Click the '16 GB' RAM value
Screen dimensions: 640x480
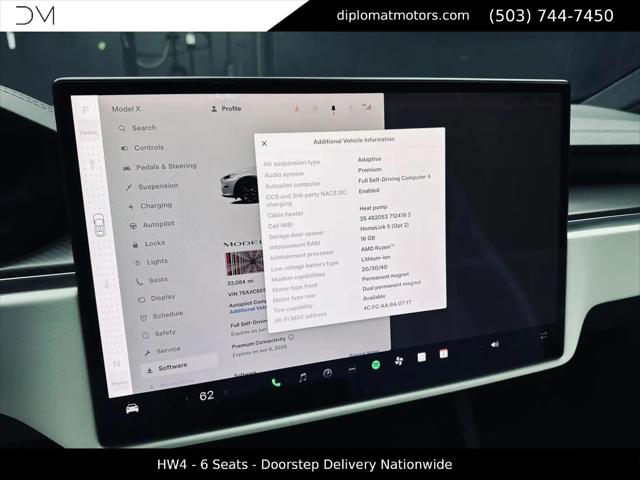pyautogui.click(x=368, y=238)
